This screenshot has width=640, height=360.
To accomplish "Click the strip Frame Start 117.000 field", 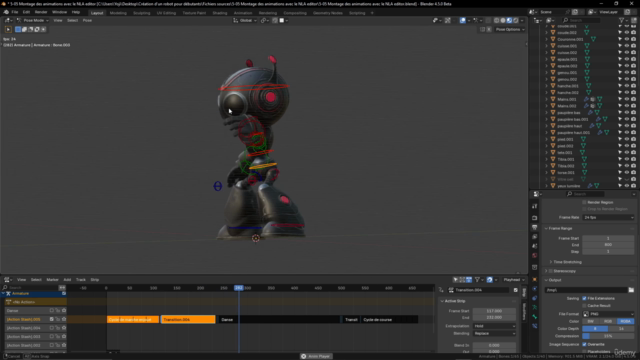I will (494, 311).
